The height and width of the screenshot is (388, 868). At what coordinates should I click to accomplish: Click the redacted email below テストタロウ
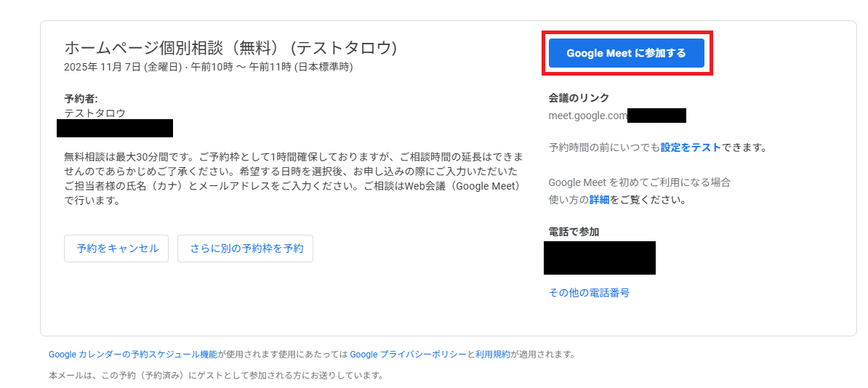[115, 129]
